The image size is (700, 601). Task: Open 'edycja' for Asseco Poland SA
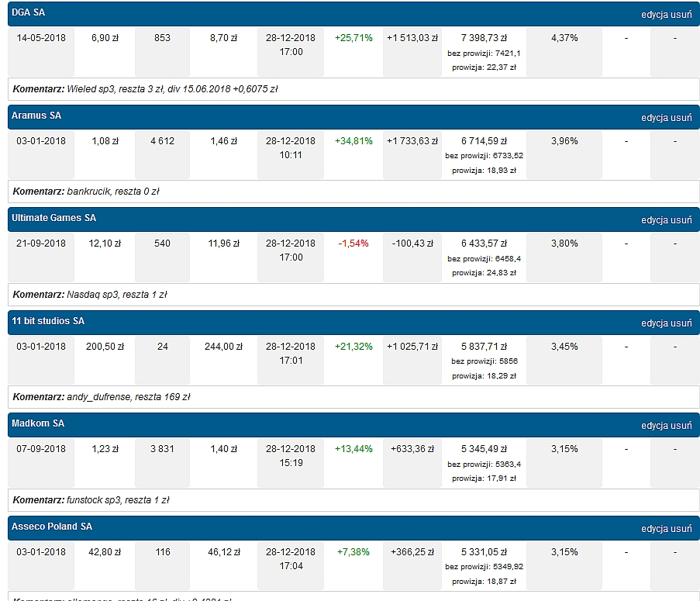(654, 529)
